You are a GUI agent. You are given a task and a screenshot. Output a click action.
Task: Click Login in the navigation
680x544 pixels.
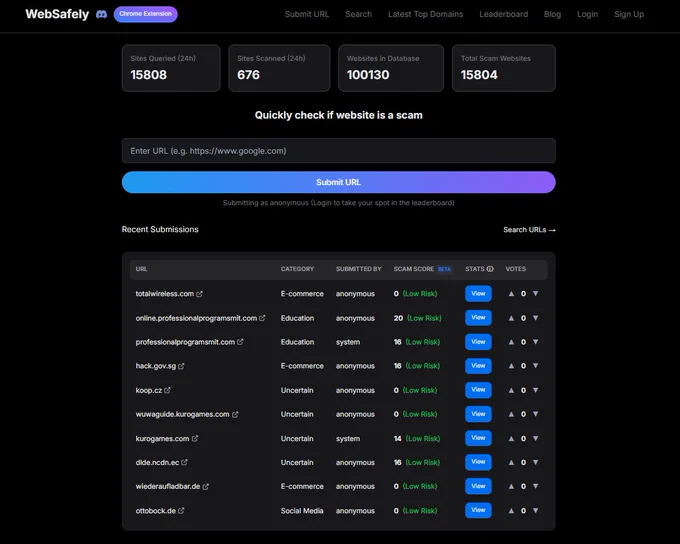[588, 14]
